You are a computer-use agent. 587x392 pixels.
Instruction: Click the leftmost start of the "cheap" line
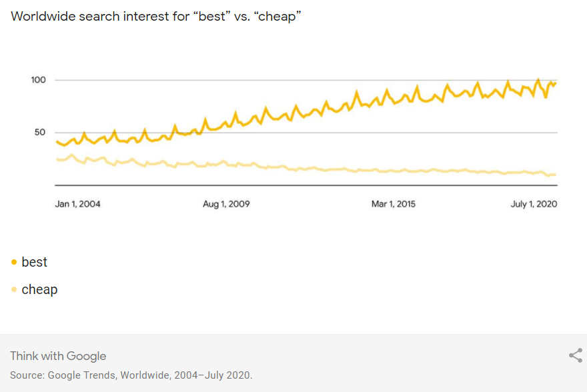point(57,159)
